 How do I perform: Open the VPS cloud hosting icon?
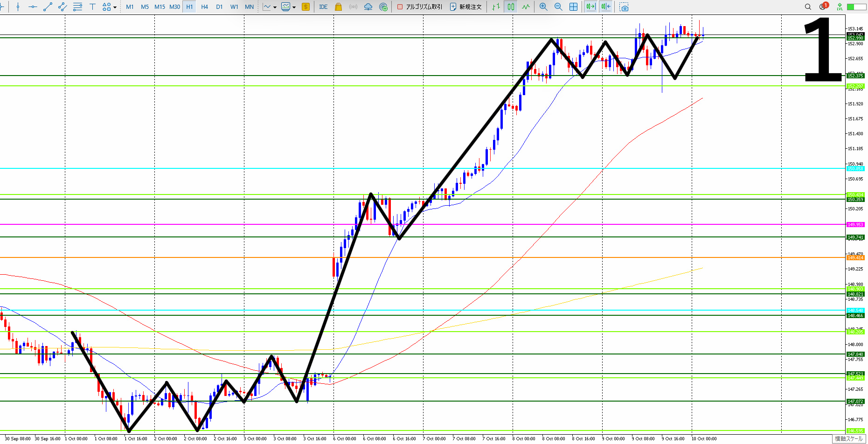(x=368, y=7)
